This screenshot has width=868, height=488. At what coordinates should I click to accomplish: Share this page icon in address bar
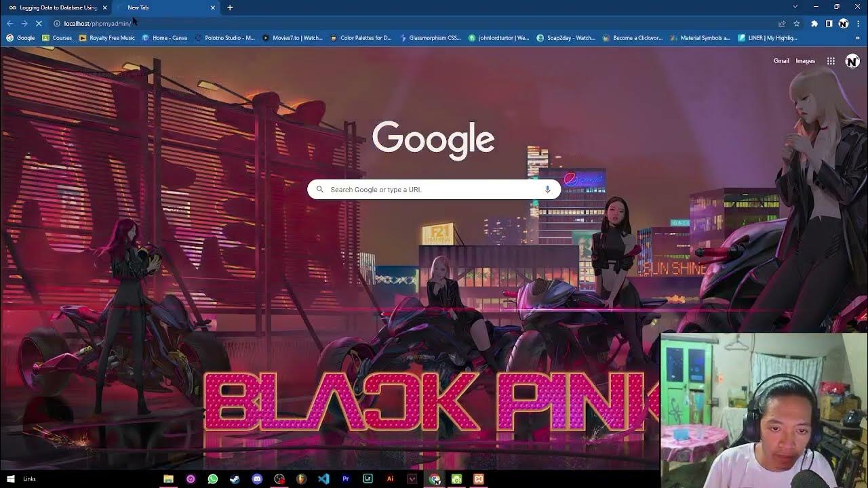coord(782,23)
